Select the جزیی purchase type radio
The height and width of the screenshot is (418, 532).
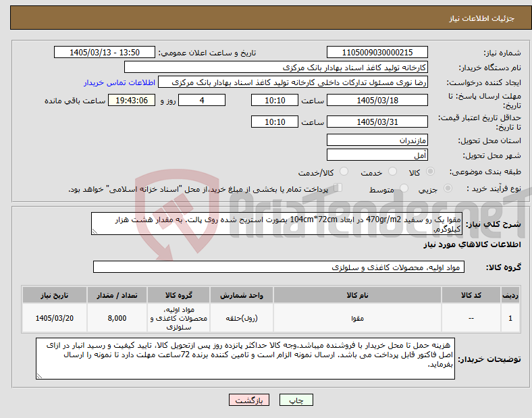448,188
